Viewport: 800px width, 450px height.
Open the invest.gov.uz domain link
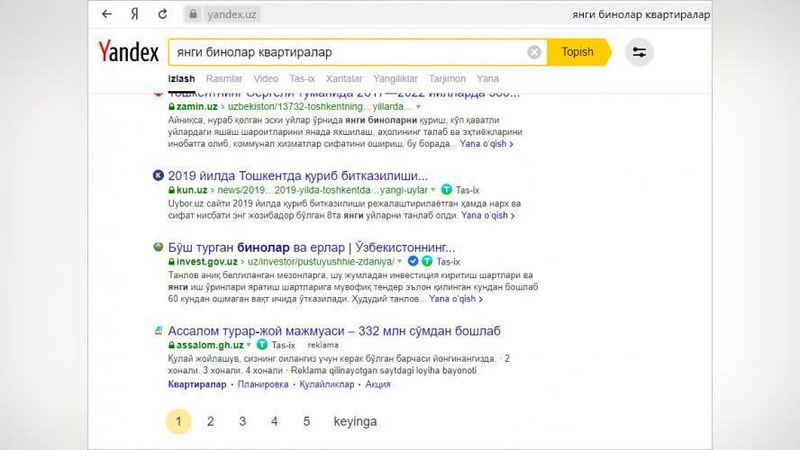click(207, 262)
